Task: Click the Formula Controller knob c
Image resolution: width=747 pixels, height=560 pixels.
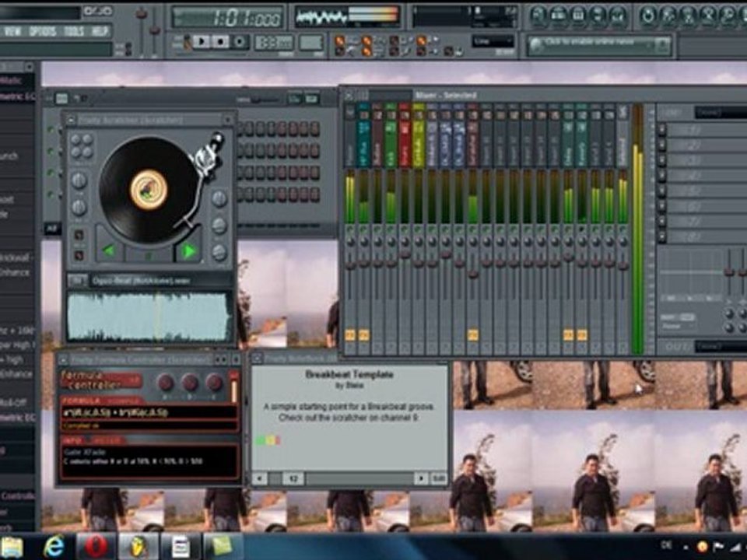Action: point(213,382)
